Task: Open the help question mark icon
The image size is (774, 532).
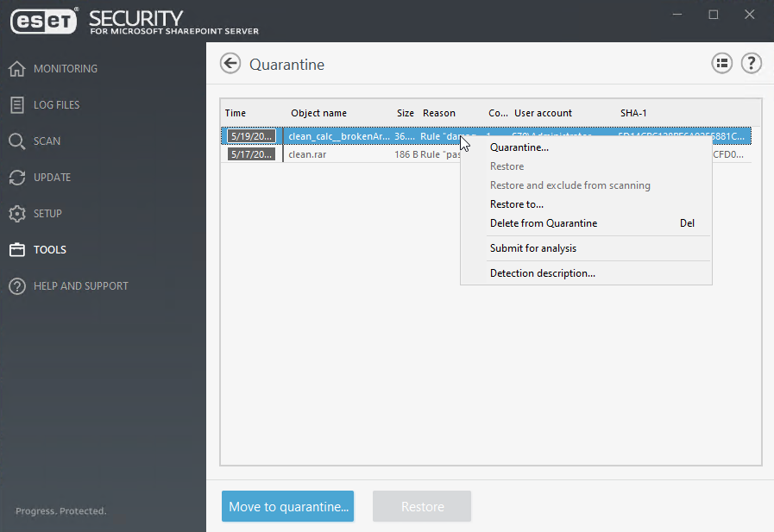Action: (x=751, y=63)
